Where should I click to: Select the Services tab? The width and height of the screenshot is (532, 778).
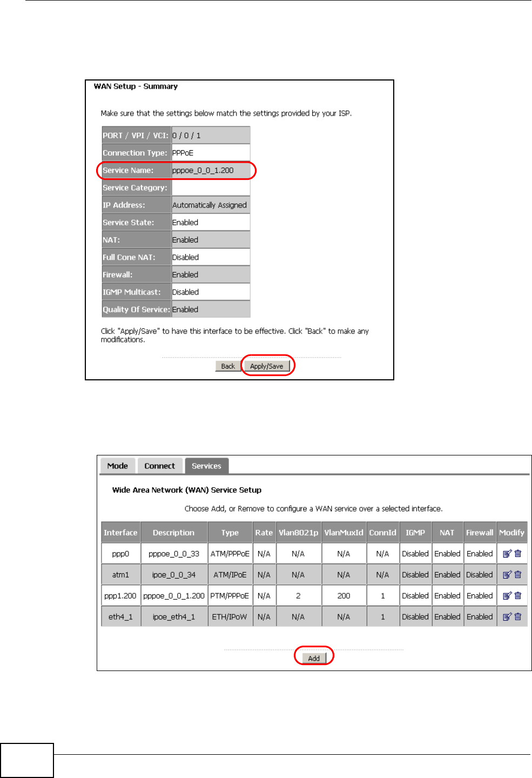point(206,466)
